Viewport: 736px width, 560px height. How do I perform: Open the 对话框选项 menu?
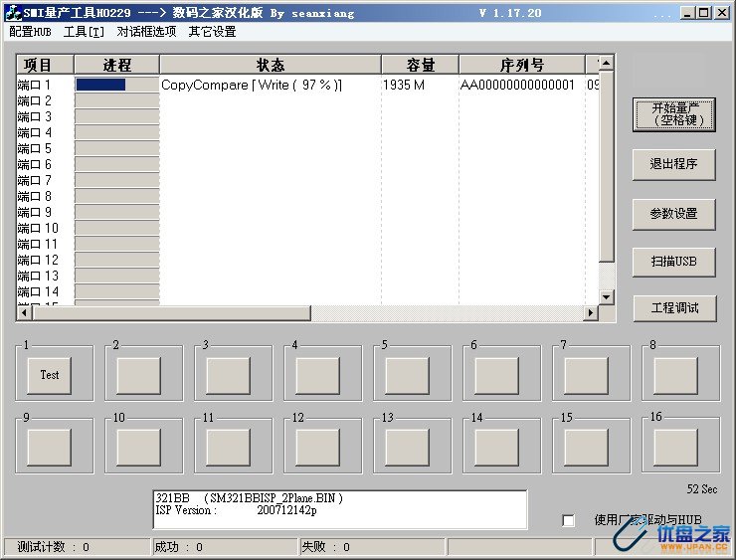tap(146, 31)
